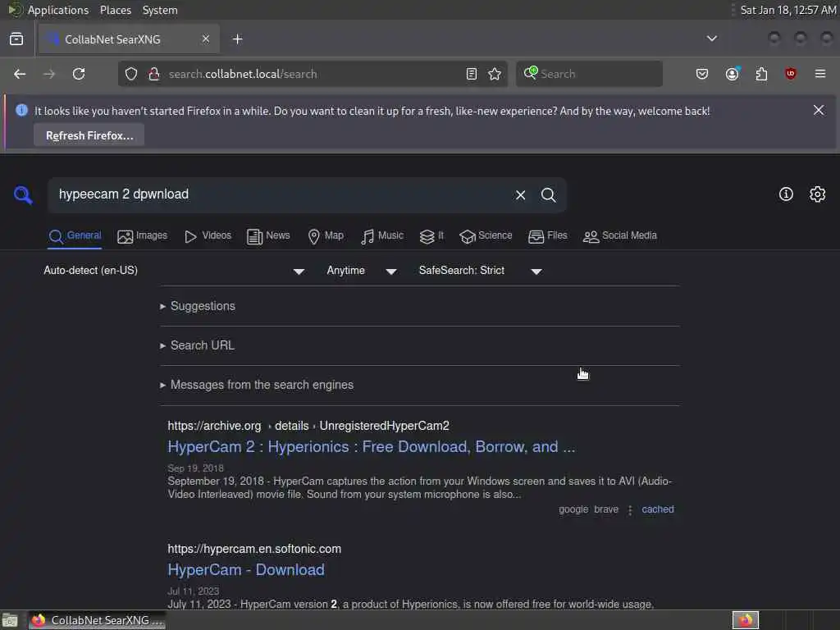
Task: Expand Messages from the search engines
Action: 257,385
